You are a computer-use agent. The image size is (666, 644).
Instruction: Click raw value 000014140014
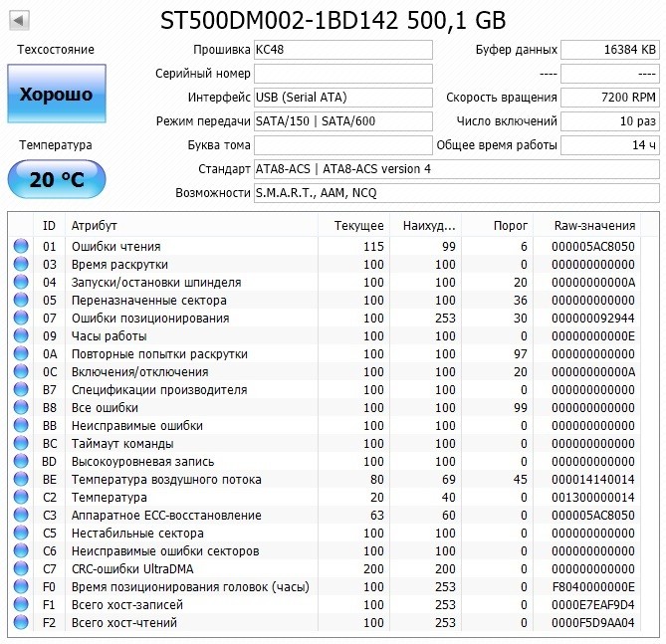pyautogui.click(x=593, y=479)
